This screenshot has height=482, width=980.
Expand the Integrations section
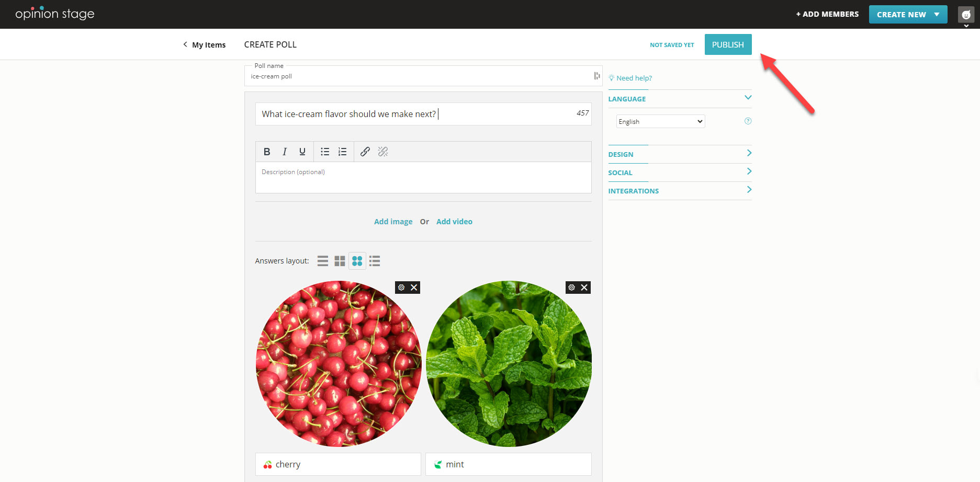pos(680,191)
